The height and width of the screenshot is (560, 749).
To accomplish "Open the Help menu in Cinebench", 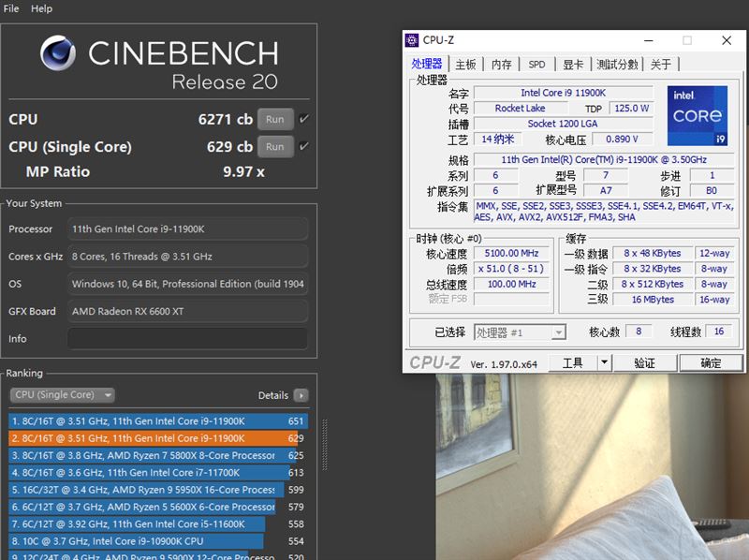I will click(41, 8).
